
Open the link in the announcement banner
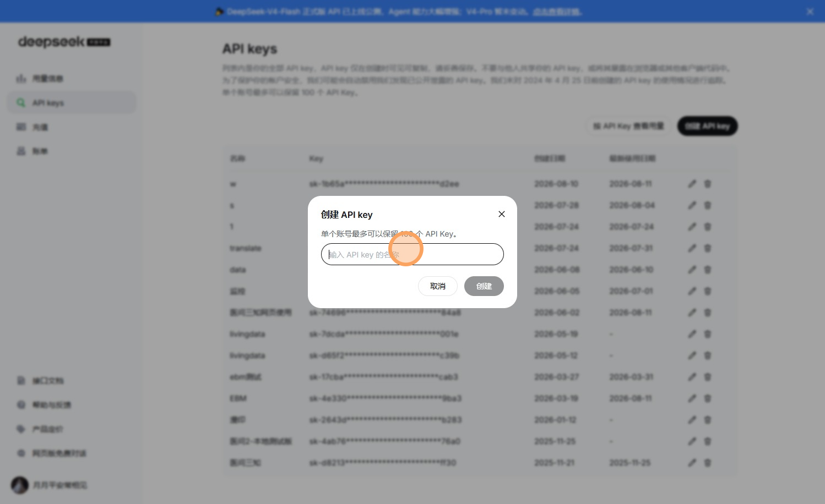point(557,12)
